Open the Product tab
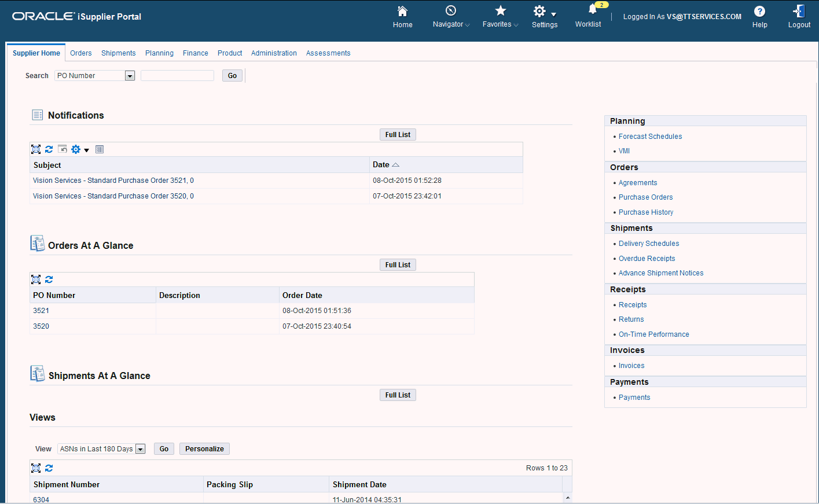This screenshot has height=504, width=819. pos(230,53)
